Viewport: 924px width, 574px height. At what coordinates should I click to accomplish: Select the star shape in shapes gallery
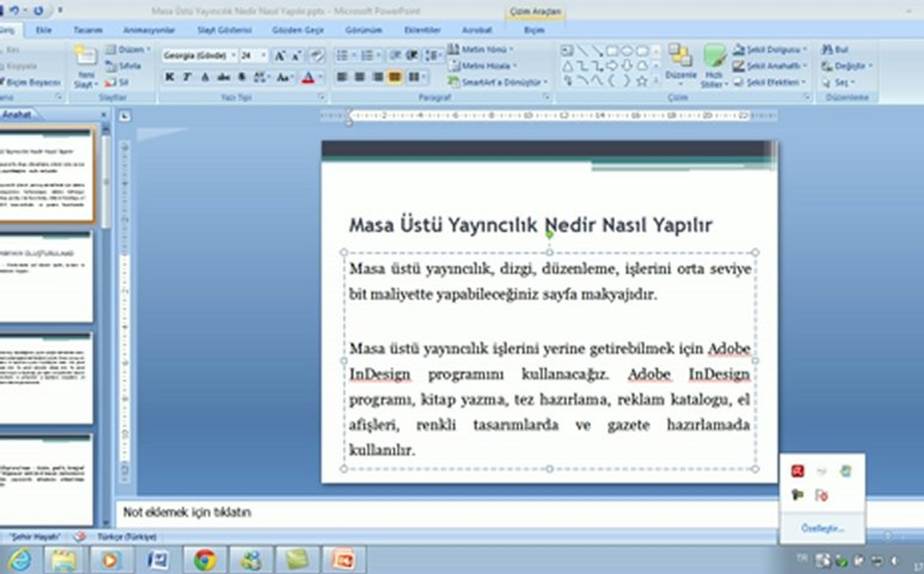click(x=642, y=81)
